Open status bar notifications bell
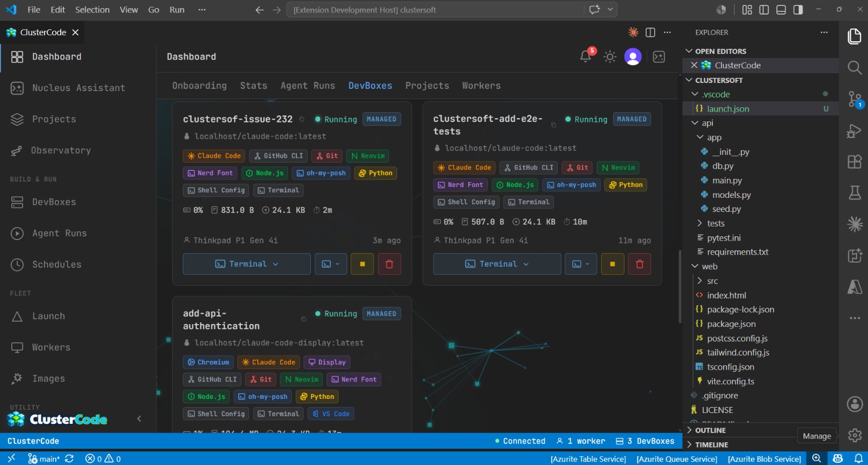The height and width of the screenshot is (465, 868). coord(859,458)
